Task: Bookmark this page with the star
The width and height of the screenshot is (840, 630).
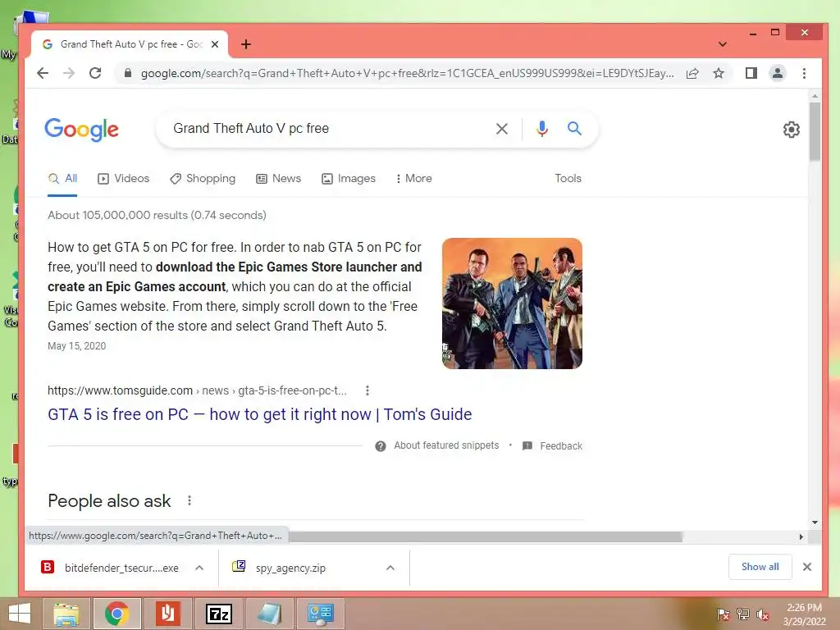Action: pyautogui.click(x=719, y=73)
